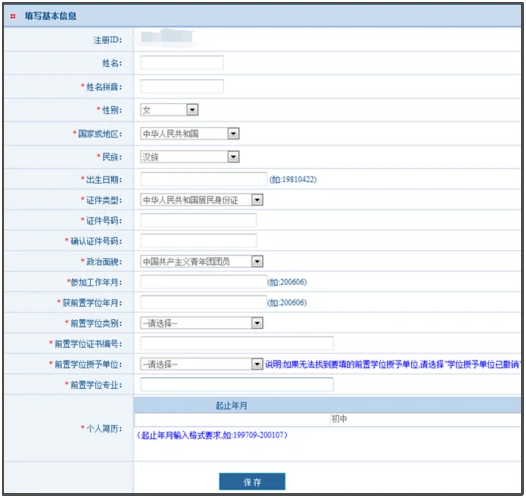Click the 姓名 name input field

click(x=182, y=63)
